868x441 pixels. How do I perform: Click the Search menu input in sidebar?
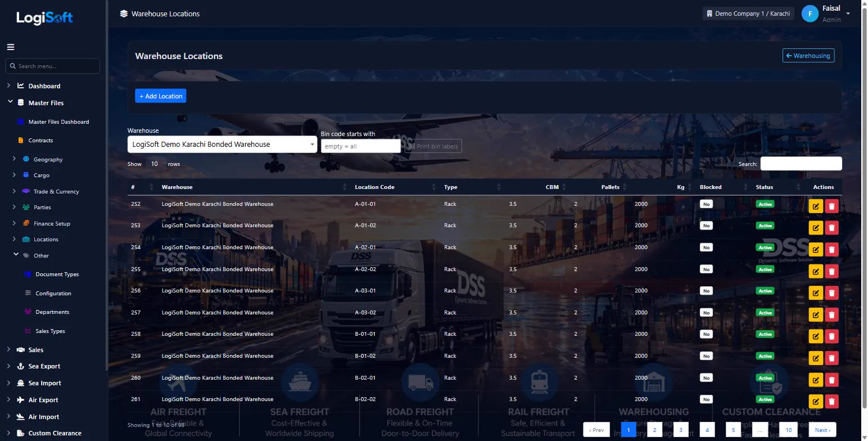point(53,66)
